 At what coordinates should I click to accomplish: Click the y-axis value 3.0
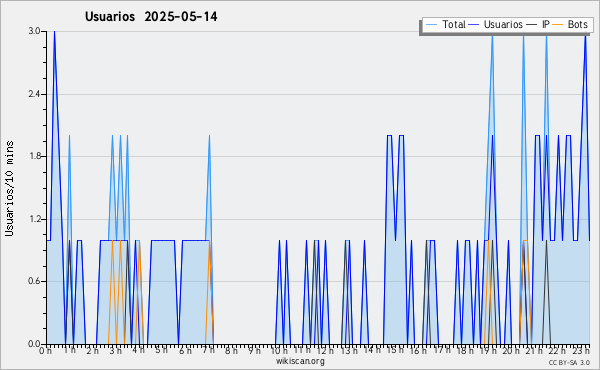[x=34, y=31]
